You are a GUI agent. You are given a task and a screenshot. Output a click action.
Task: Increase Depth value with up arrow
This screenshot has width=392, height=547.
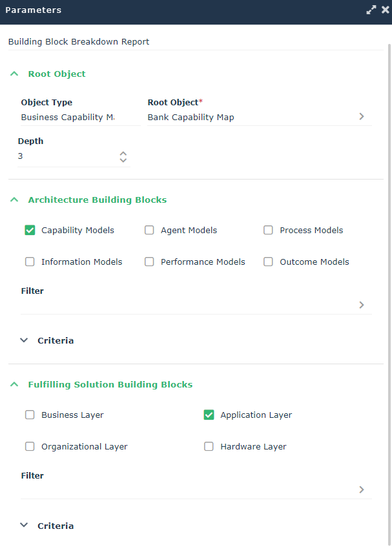[x=123, y=153]
